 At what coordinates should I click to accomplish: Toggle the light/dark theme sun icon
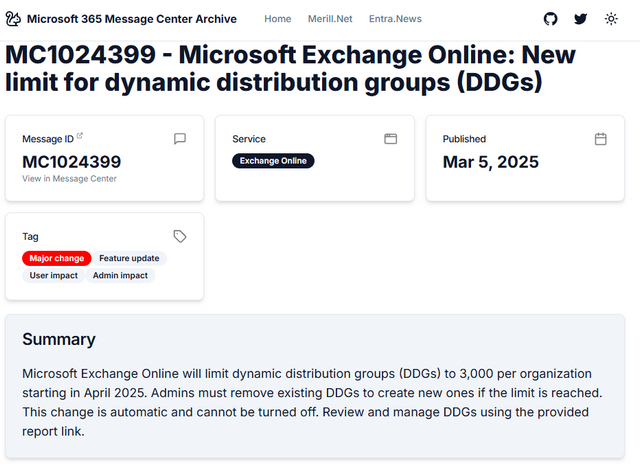[611, 19]
